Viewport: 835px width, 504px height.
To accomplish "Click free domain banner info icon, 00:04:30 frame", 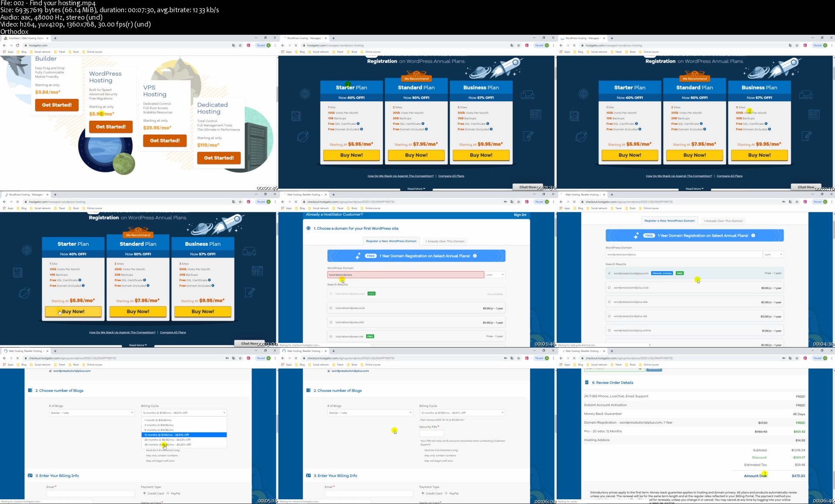I will (753, 235).
